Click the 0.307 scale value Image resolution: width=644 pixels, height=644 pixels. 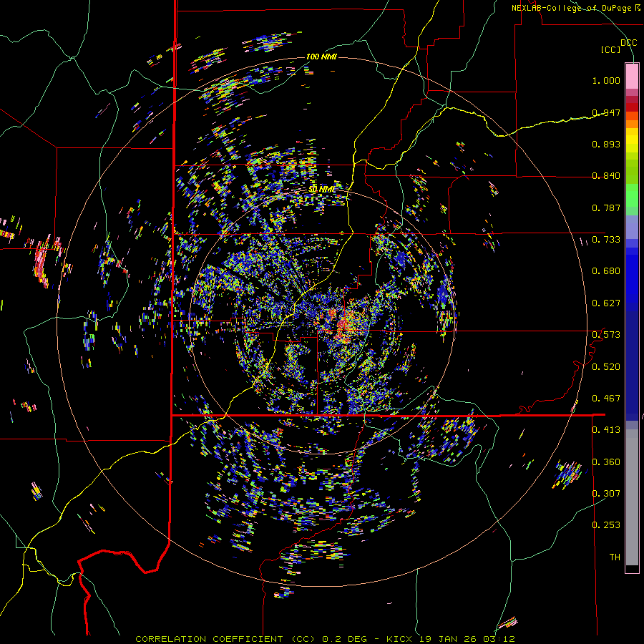pos(606,494)
